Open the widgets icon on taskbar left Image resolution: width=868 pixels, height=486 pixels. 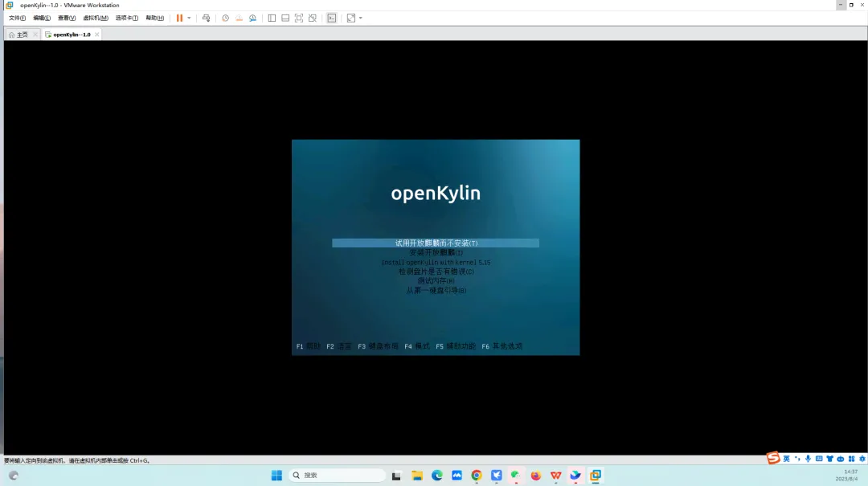14,476
